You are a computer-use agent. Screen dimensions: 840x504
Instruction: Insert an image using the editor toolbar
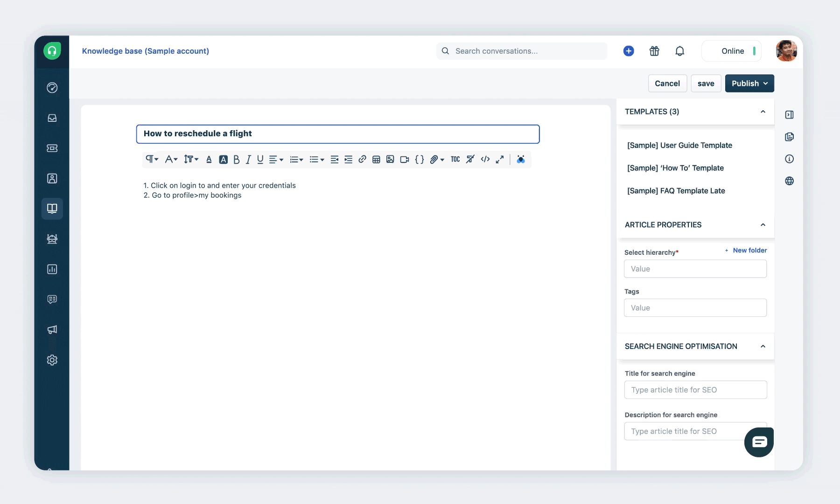click(390, 160)
